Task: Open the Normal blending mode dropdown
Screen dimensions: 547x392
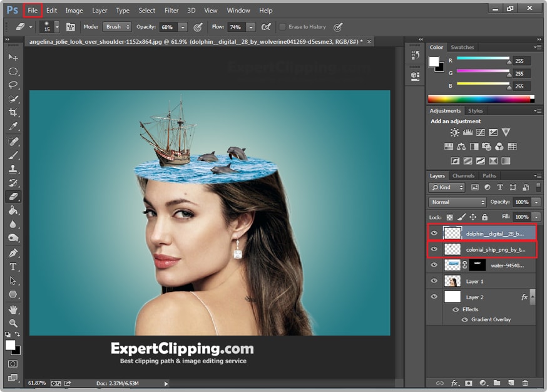Action: coord(456,202)
